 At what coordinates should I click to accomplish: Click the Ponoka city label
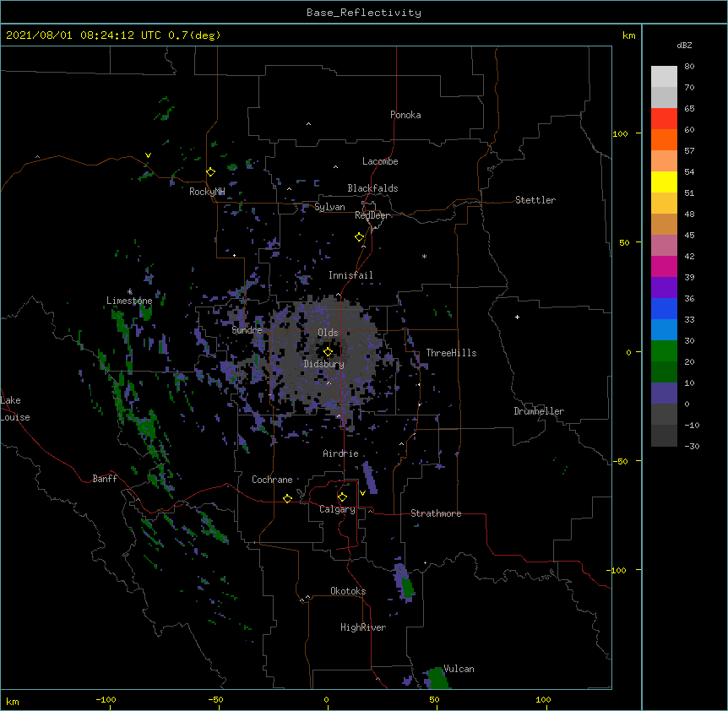point(405,115)
